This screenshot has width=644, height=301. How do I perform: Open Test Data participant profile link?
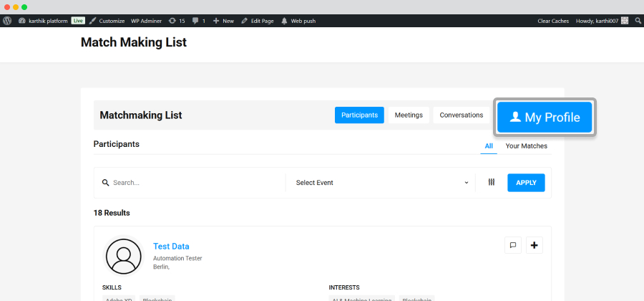click(171, 247)
